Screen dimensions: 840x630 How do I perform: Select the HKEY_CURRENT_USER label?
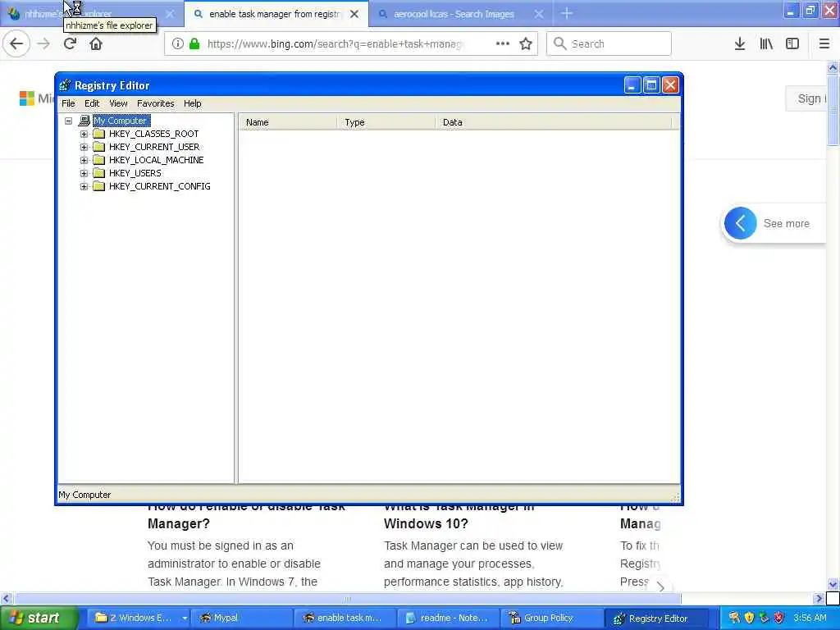[x=153, y=147]
